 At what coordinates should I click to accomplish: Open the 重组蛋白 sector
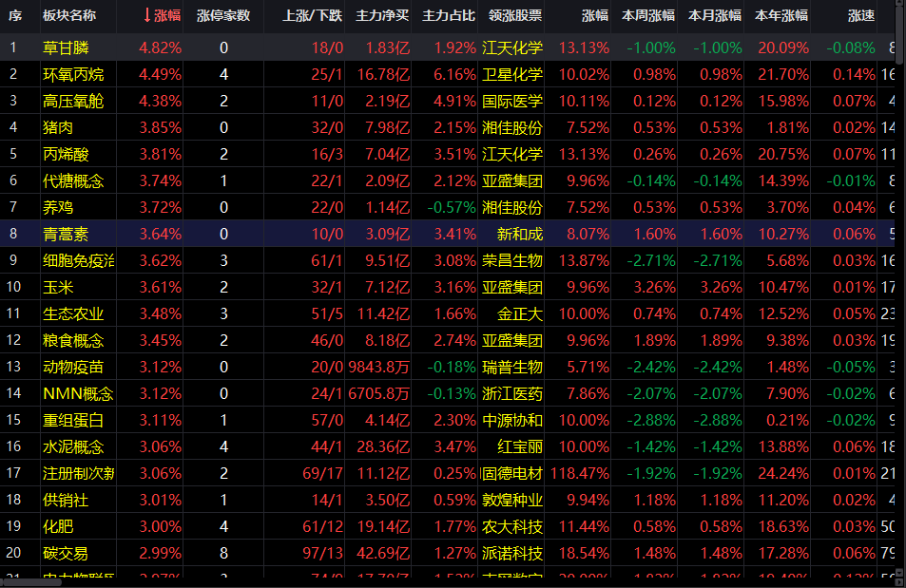tap(73, 420)
